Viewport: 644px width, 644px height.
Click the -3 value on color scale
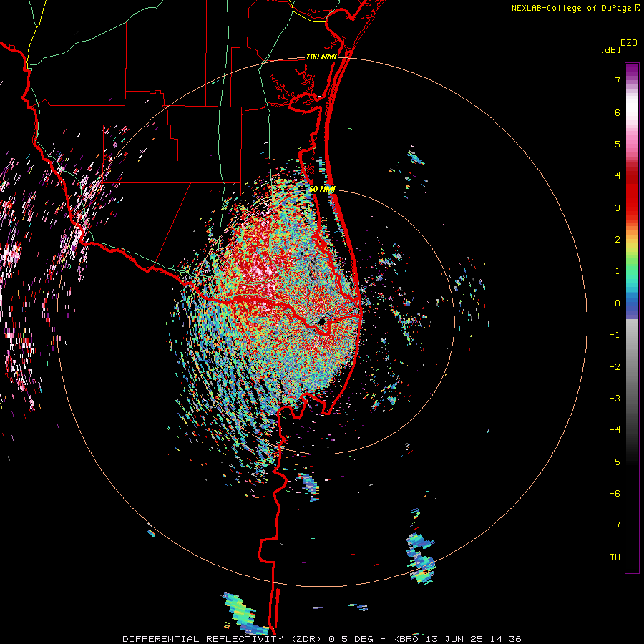pyautogui.click(x=615, y=399)
